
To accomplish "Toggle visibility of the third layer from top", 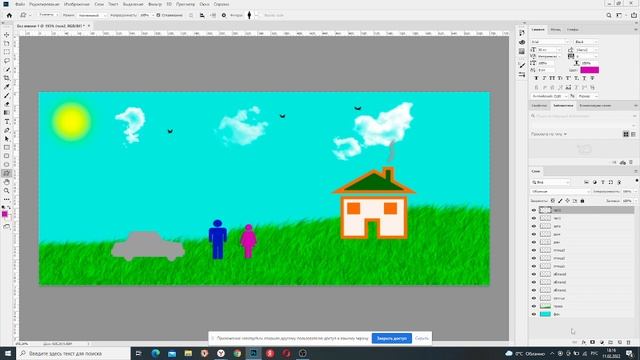I will coord(534,226).
